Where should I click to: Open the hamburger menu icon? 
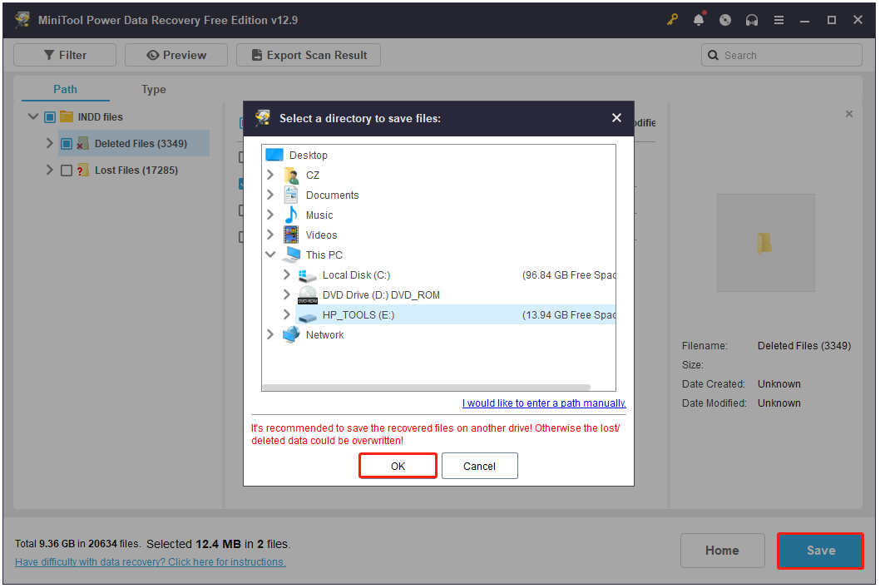(x=779, y=20)
